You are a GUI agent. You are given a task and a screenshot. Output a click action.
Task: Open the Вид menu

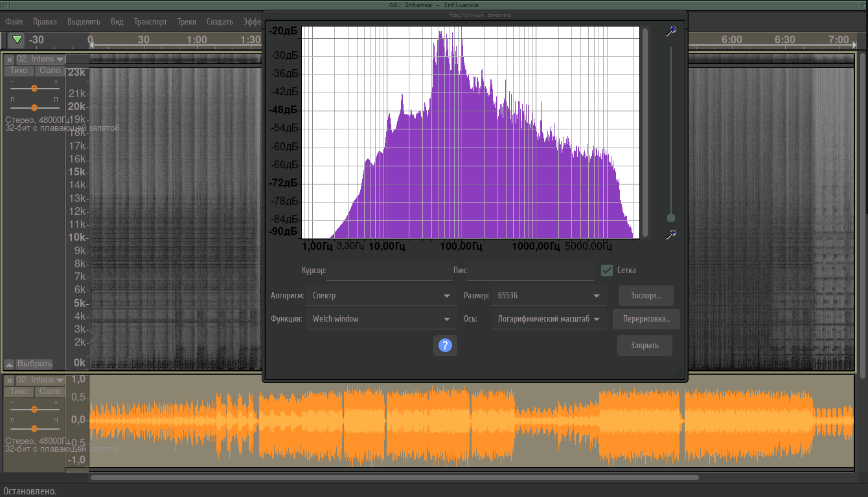[x=117, y=21]
